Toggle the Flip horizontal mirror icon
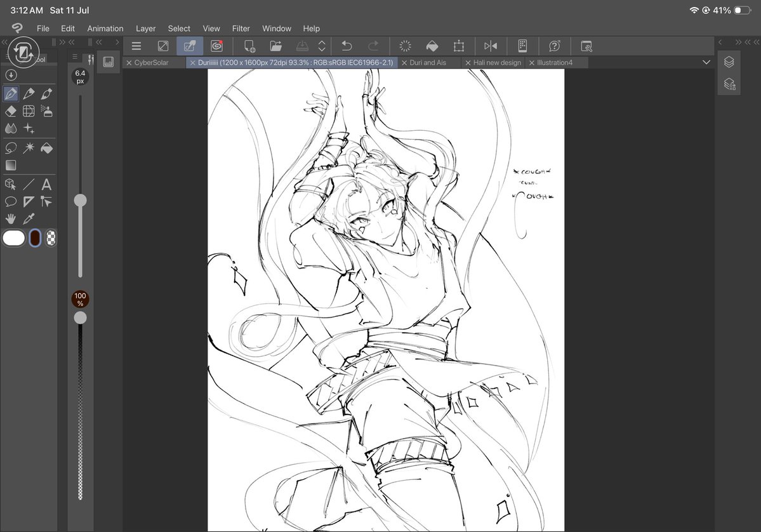Screen dimensions: 761x532 [491, 46]
